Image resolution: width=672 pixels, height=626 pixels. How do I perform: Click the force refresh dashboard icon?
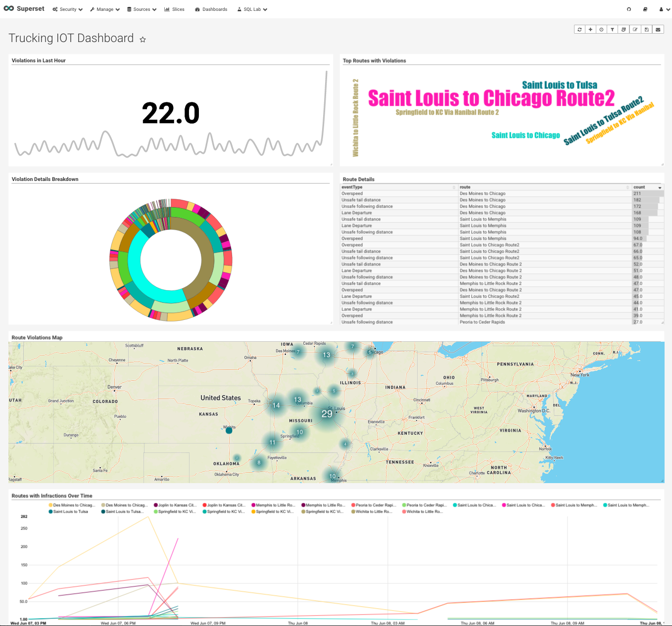(579, 30)
